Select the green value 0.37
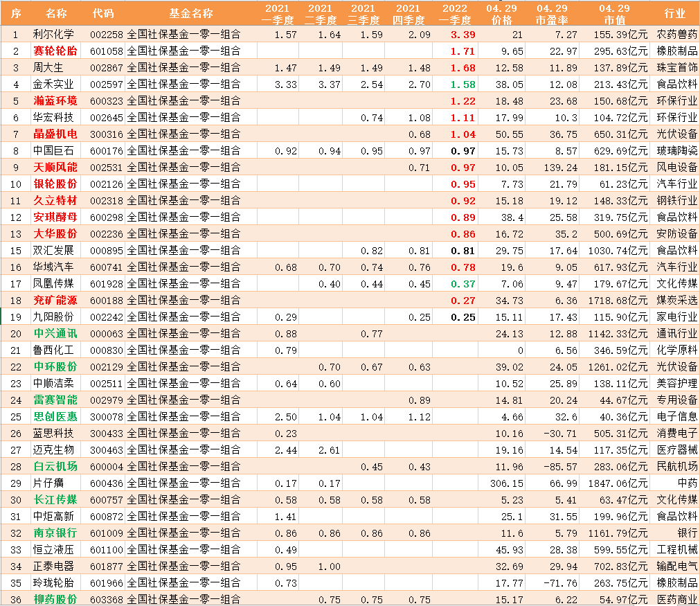This screenshot has width=700, height=606. (x=463, y=284)
